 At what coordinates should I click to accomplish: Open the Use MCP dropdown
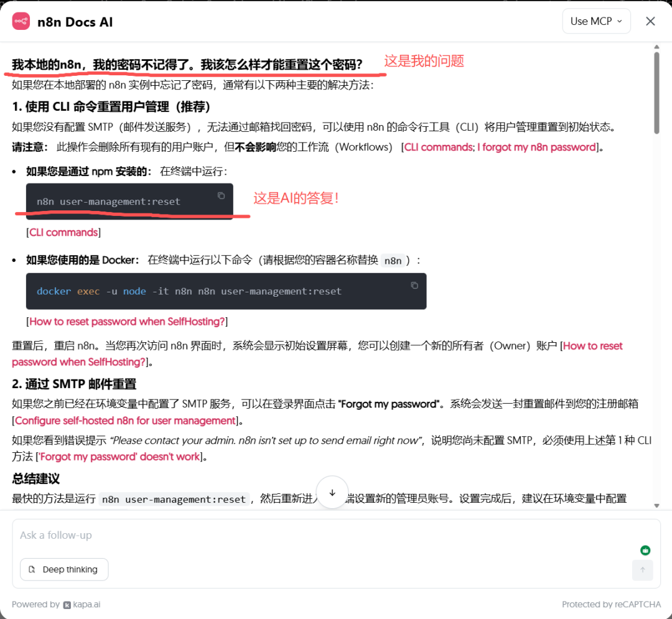click(x=595, y=21)
